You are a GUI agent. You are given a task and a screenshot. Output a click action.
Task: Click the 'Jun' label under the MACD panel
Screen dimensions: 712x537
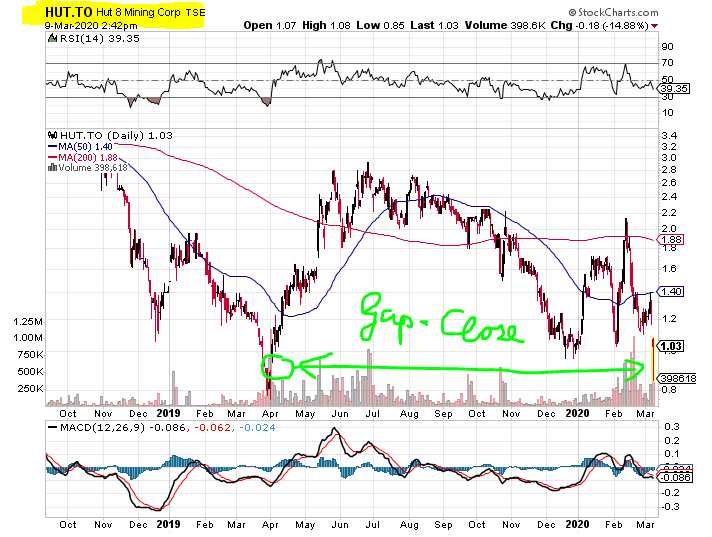click(x=340, y=525)
